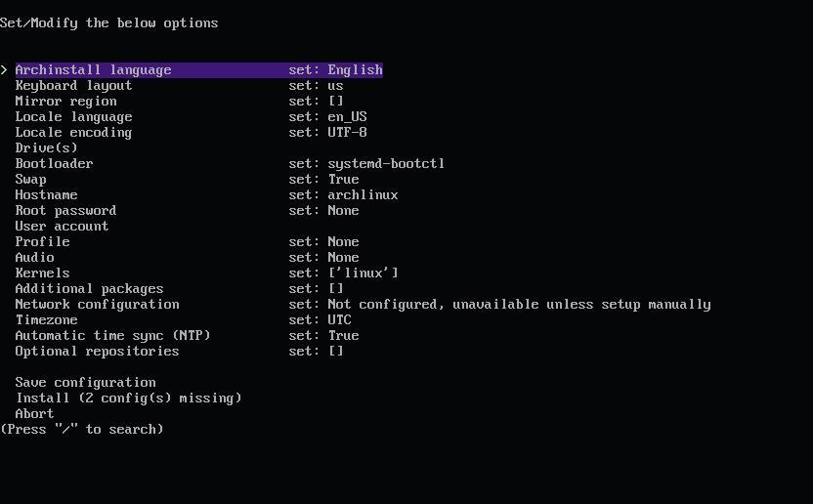Select the Drive(s) menu entry
Viewport: 813px width, 504px height.
[x=46, y=147]
